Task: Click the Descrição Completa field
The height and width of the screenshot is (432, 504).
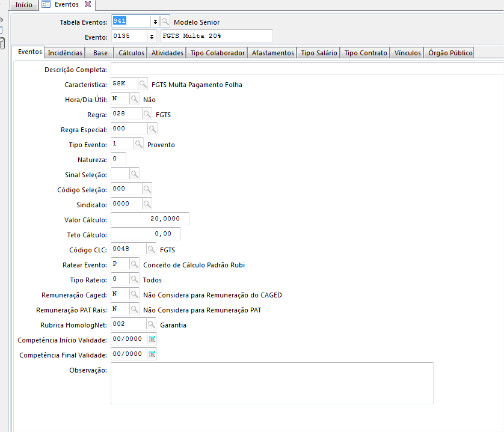Action: click(307, 69)
